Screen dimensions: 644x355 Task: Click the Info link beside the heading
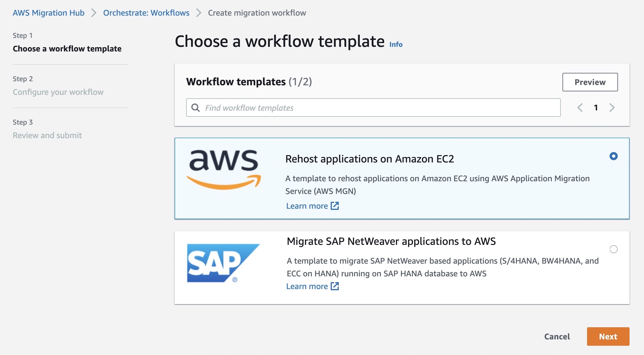pyautogui.click(x=396, y=44)
